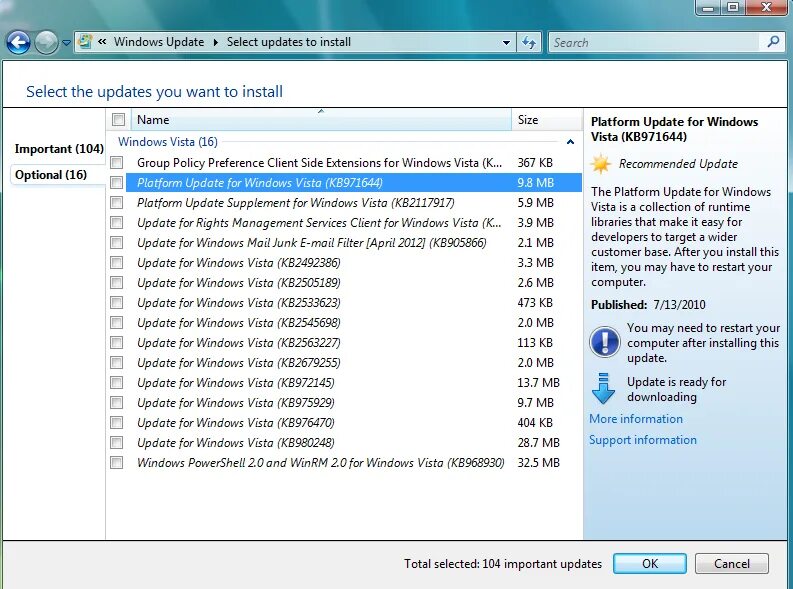The height and width of the screenshot is (589, 793).
Task: Check Update for Windows Vista KB2505189
Action: [117, 283]
